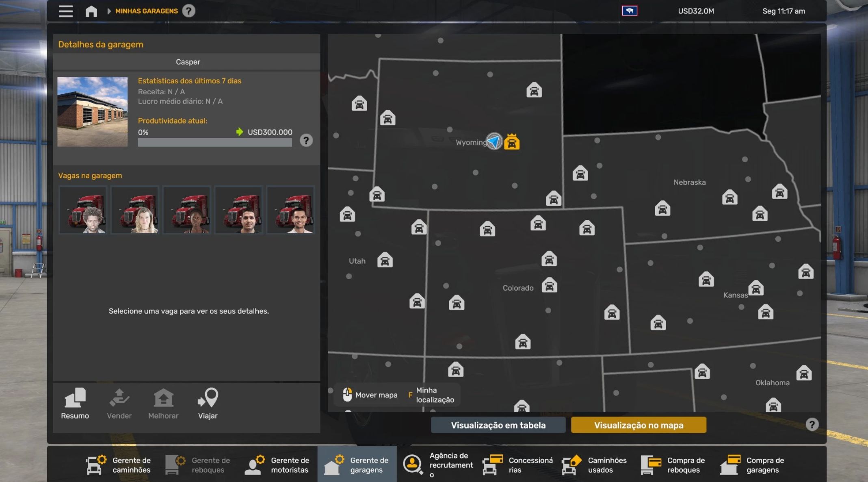This screenshot has height=482, width=868.
Task: Expand the Minhas Garagens breadcrumb arrow
Action: pos(109,11)
